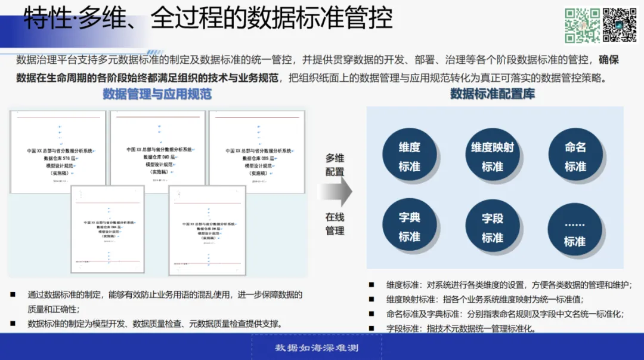The width and height of the screenshot is (644, 360).
Task: Open the 数据仓库 DWD 层 document thumbnail
Action: 157,148
